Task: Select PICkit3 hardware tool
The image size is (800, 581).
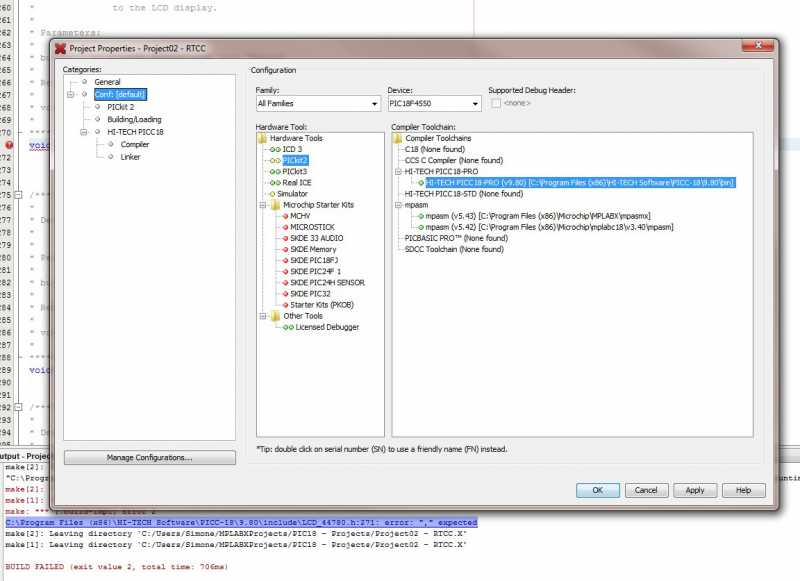Action: click(x=294, y=171)
